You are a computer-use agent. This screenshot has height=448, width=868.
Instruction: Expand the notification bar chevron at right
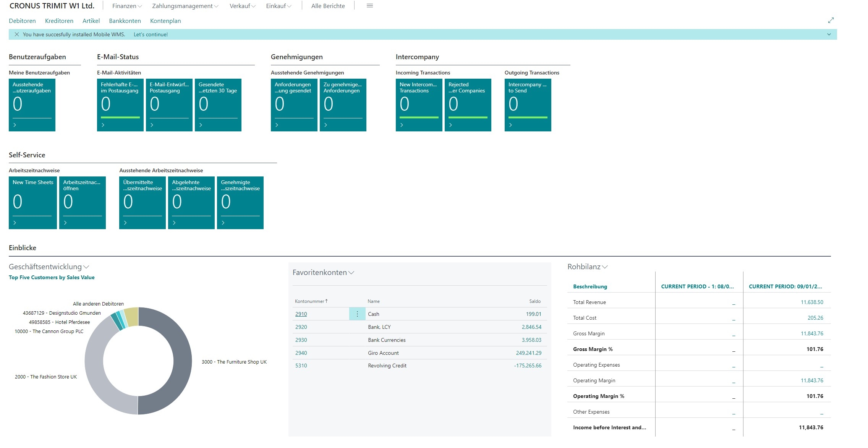[x=829, y=34]
